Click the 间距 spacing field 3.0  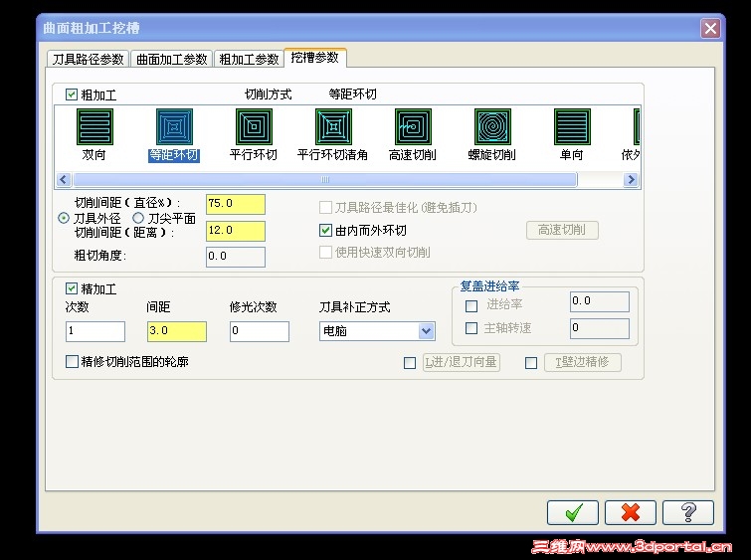177,331
